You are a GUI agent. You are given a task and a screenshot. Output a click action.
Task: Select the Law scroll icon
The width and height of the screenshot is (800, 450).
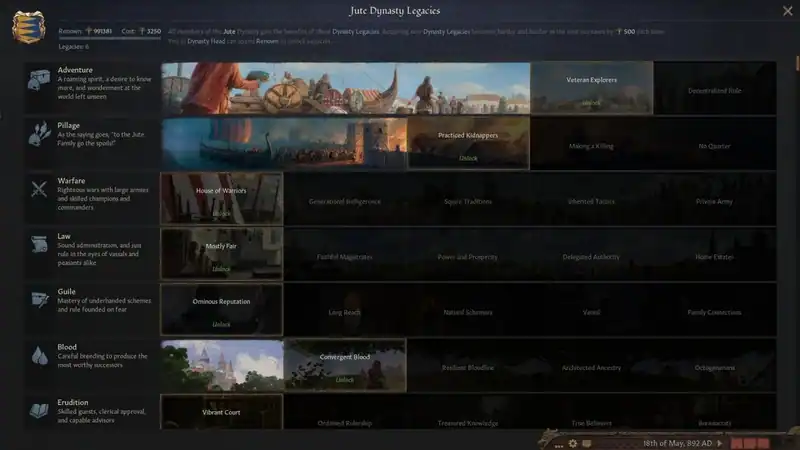39,244
